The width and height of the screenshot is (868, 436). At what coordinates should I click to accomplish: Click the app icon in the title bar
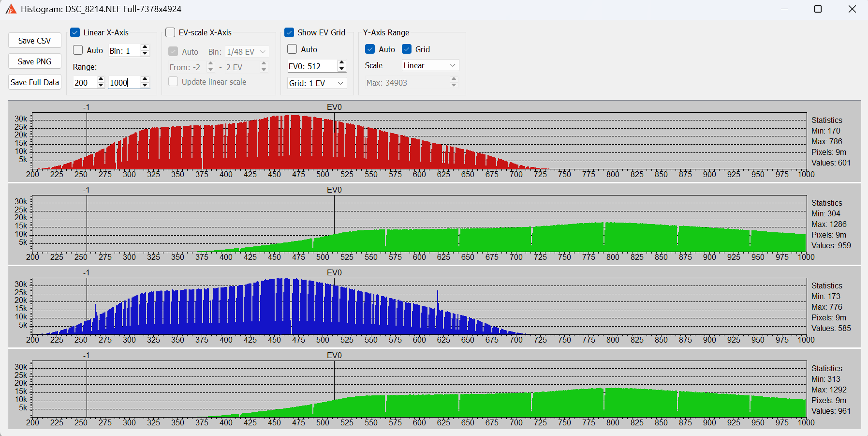[x=11, y=9]
